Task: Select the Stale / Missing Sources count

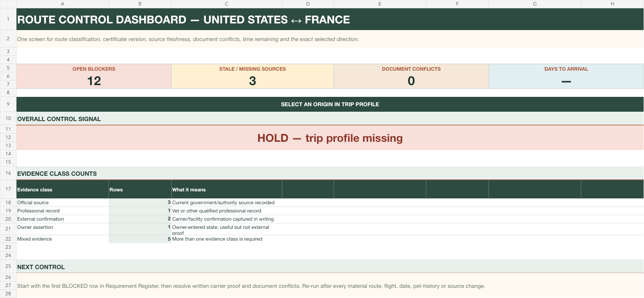Action: (x=252, y=81)
